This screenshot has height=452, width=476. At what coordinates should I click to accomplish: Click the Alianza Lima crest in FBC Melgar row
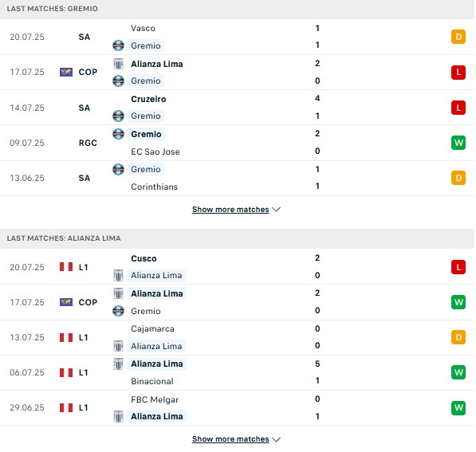(x=118, y=416)
